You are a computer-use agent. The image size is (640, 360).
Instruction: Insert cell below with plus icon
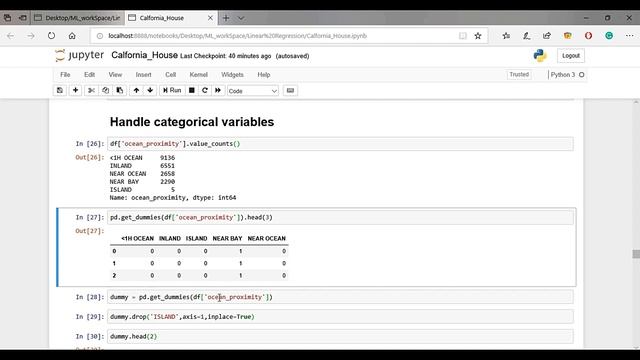coord(76,90)
